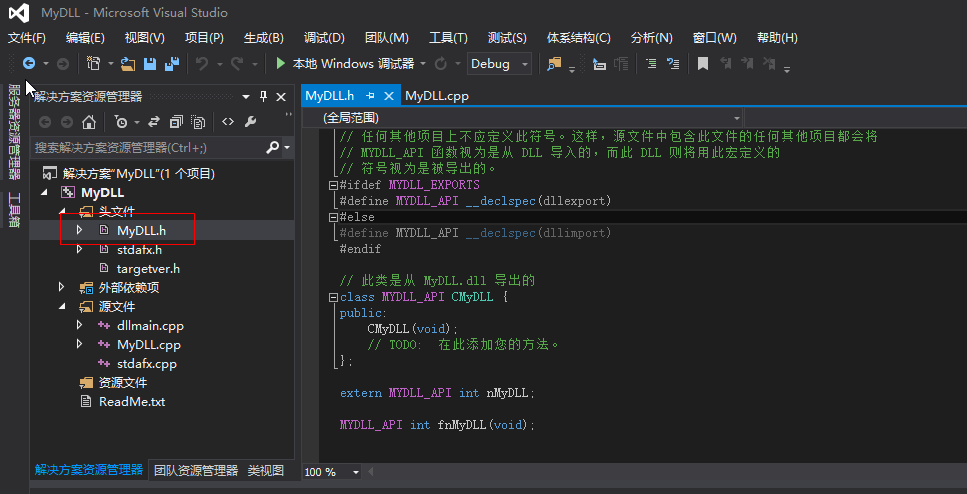
Task: Toggle auto-hide pin on Solution Explorer panel
Action: (264, 97)
